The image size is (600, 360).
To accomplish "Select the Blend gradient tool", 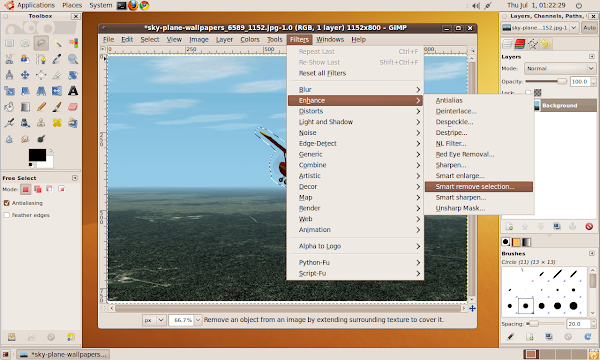I will (x=25, y=107).
